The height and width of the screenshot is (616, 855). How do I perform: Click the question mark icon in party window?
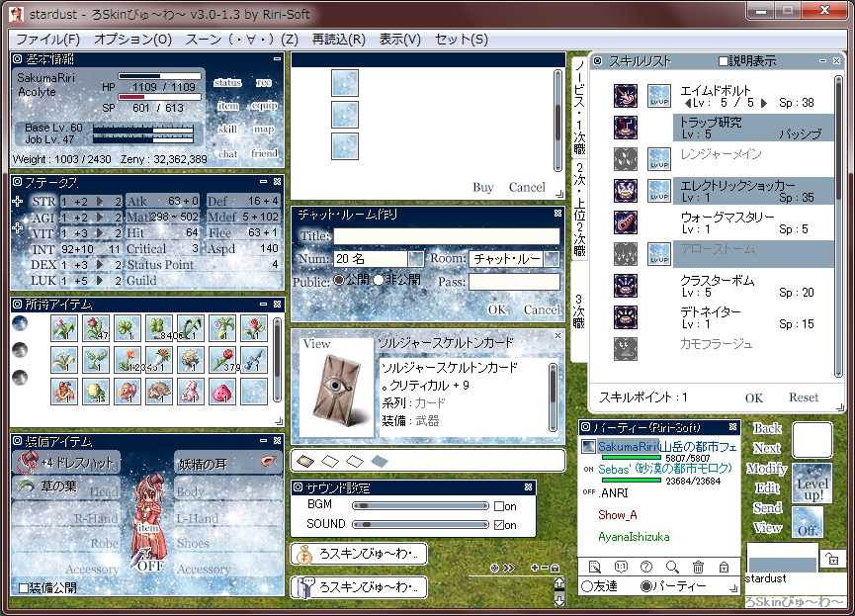point(646,567)
